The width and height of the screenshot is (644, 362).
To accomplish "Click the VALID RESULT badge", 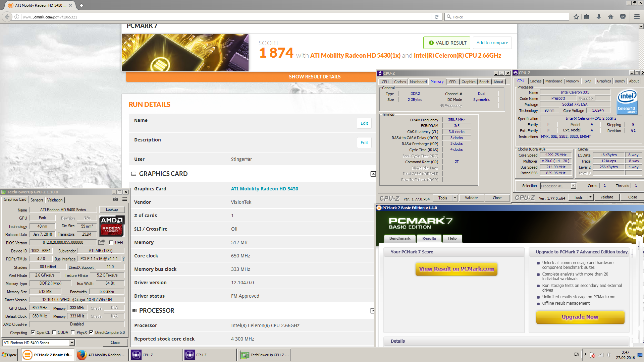I will pos(447,43).
